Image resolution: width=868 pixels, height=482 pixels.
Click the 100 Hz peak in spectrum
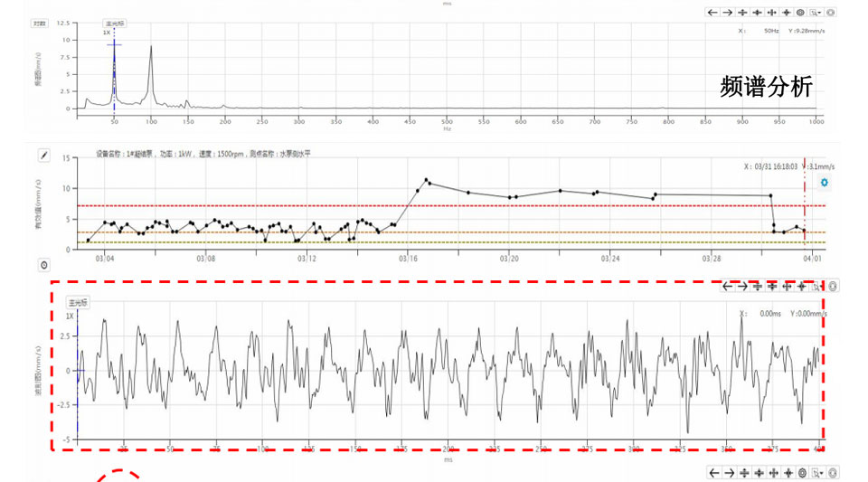151,46
